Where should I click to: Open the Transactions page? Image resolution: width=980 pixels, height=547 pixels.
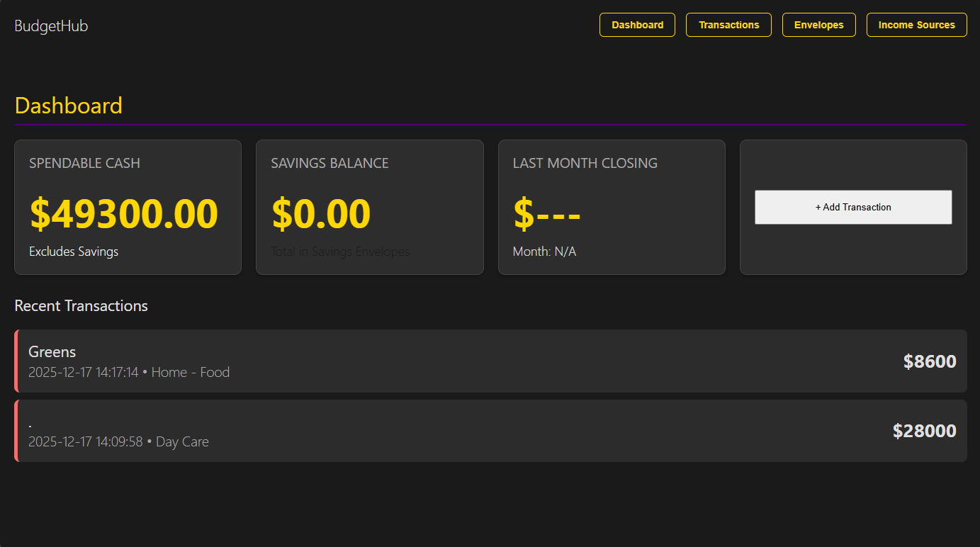tap(728, 25)
